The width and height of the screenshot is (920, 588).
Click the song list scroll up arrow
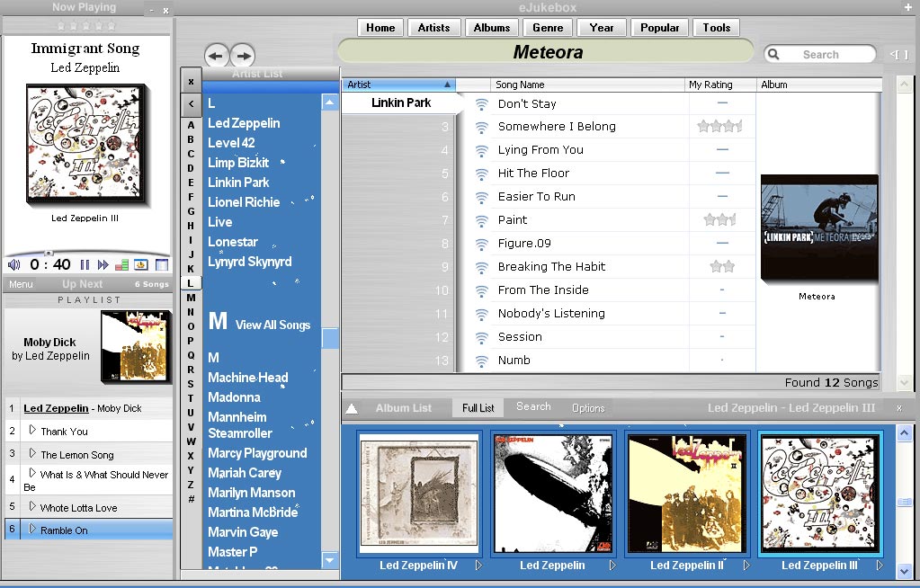coord(904,85)
